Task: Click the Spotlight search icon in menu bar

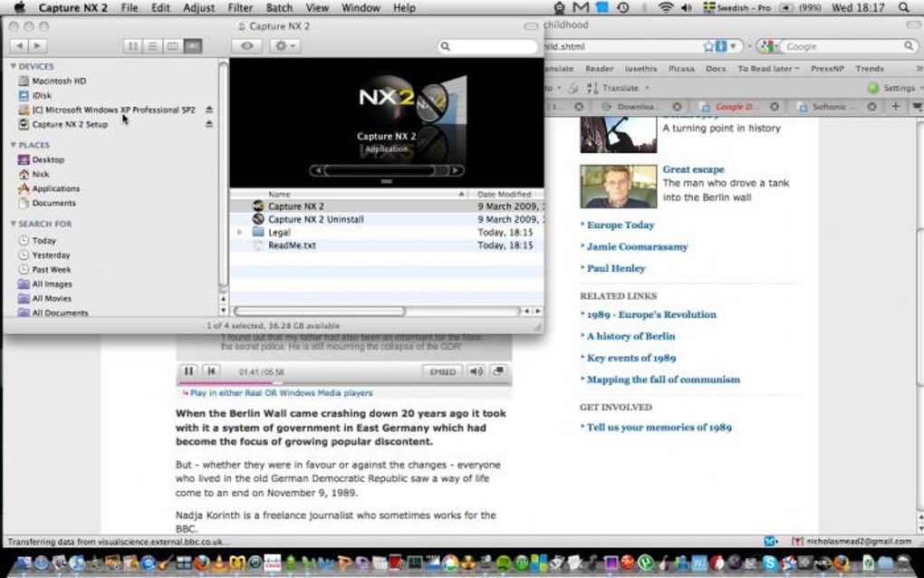Action: 903,7
